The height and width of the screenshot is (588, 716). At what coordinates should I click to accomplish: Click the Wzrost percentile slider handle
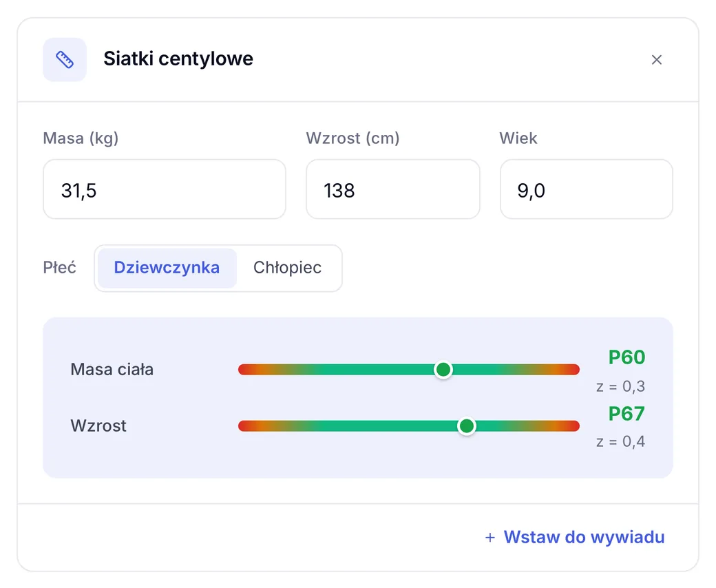[466, 426]
